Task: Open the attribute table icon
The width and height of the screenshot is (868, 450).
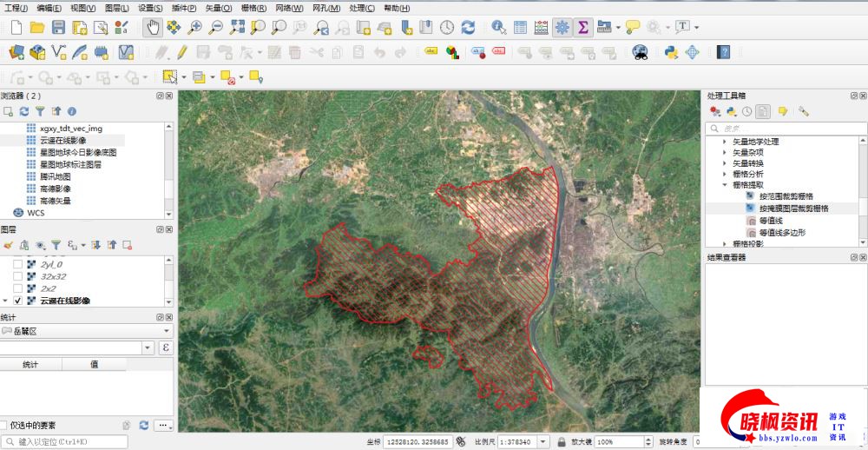Action: (520, 27)
